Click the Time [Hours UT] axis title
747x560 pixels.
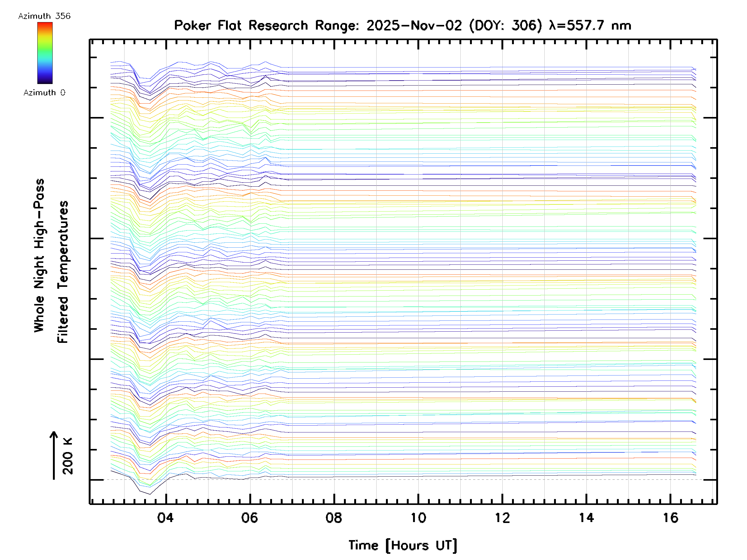click(x=402, y=545)
